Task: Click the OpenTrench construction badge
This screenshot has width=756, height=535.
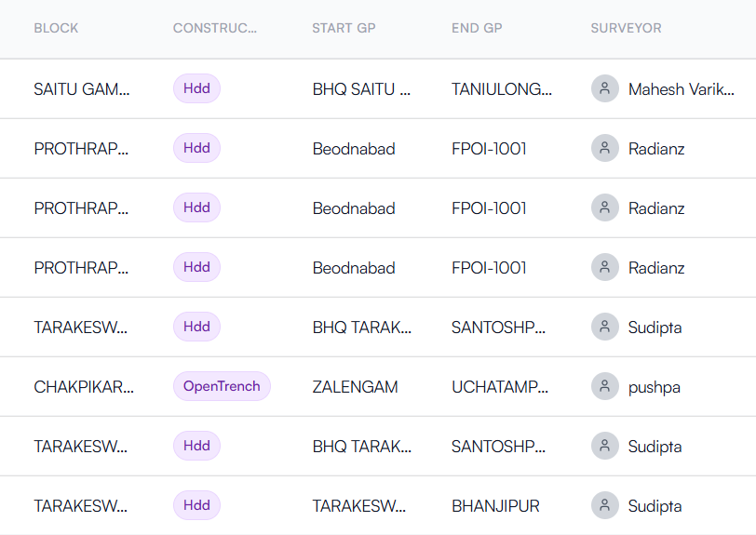Action: coord(222,386)
